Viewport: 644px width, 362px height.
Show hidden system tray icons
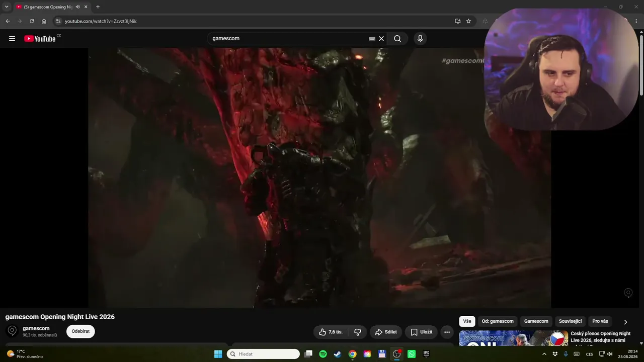[544, 354]
